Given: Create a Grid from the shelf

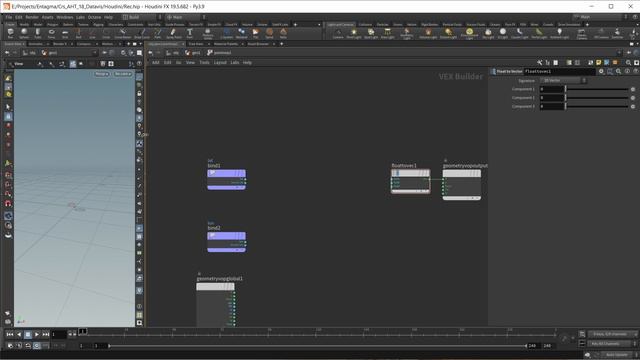Looking at the screenshot, I should pyautogui.click(x=65, y=33).
